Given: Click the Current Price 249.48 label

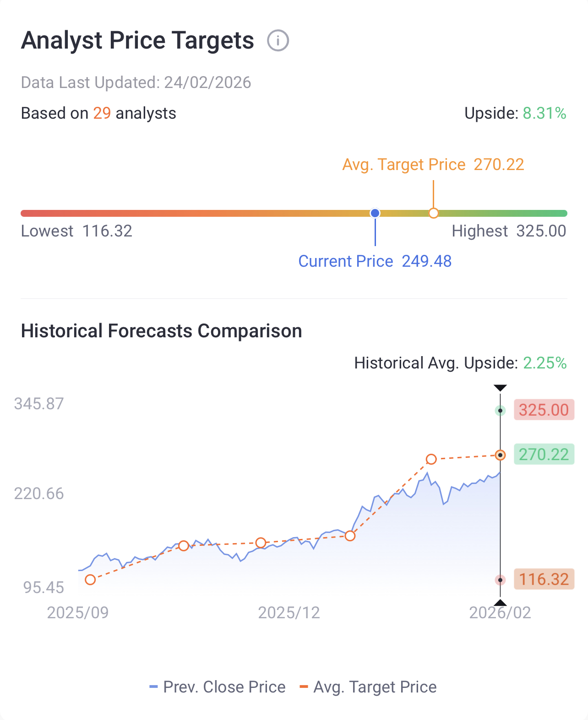Looking at the screenshot, I should (375, 261).
